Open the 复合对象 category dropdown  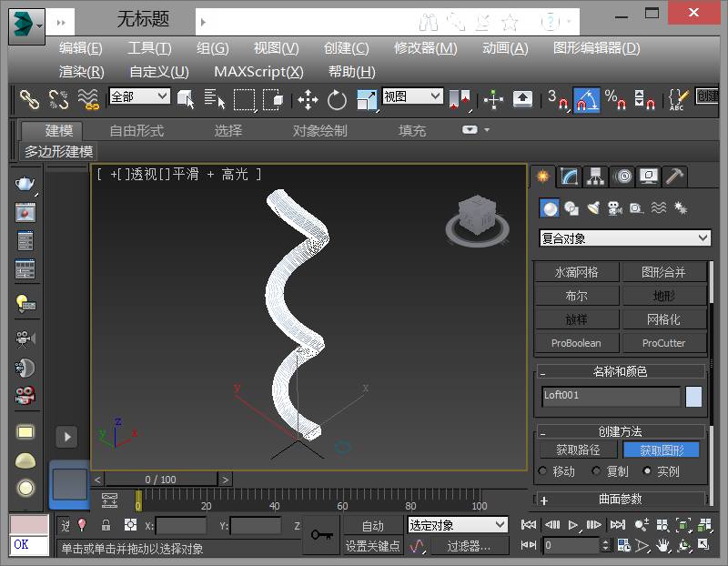tap(624, 238)
